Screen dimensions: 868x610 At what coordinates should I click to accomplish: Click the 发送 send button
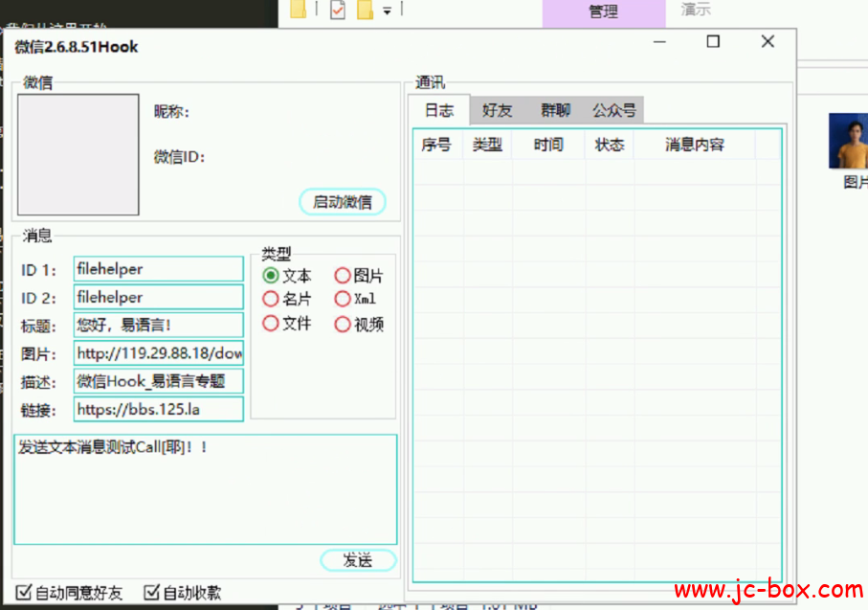[x=358, y=560]
